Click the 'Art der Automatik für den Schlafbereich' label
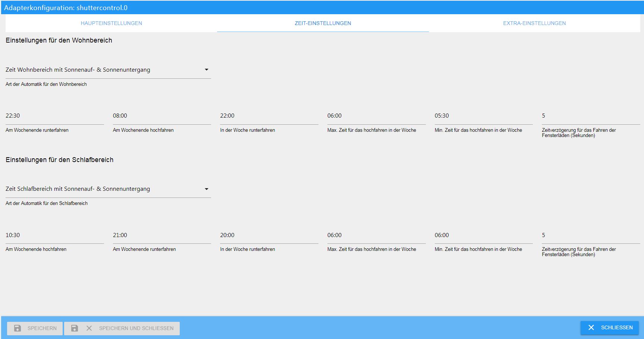Image resolution: width=644 pixels, height=339 pixels. pos(47,203)
